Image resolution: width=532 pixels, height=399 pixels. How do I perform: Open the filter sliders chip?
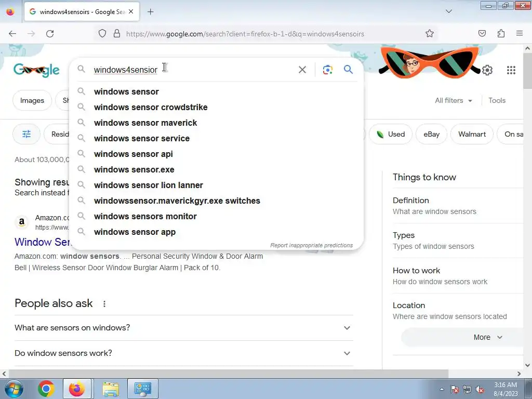26,134
